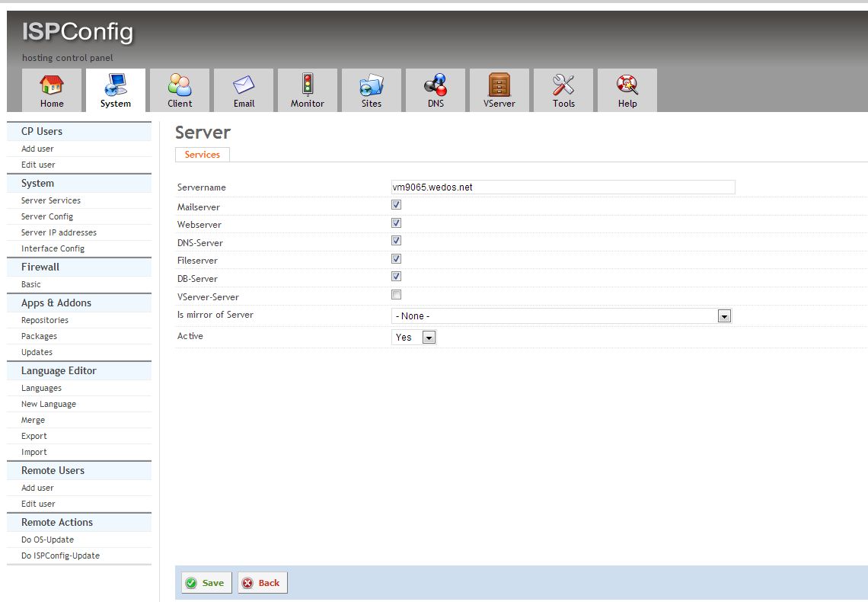Click Edit user under Remote Users
Screen dimensions: 868x602
click(x=38, y=504)
